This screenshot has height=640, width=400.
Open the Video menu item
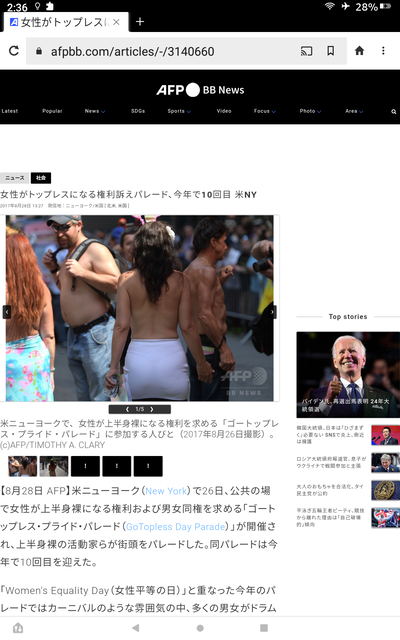click(224, 111)
